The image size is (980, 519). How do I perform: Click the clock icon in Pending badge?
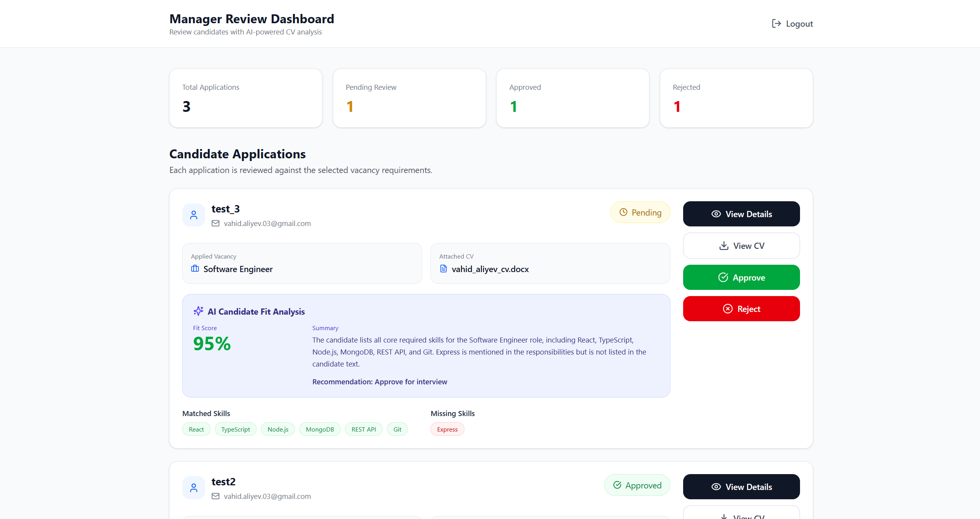tap(623, 212)
